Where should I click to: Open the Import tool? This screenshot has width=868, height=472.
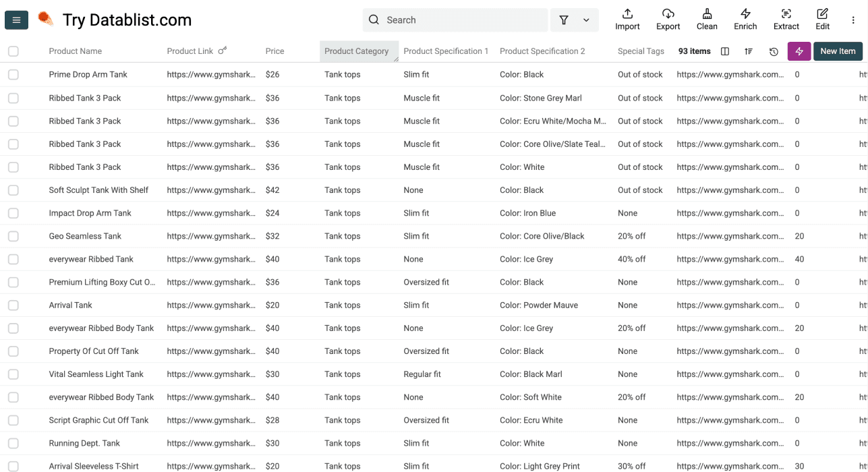627,19
